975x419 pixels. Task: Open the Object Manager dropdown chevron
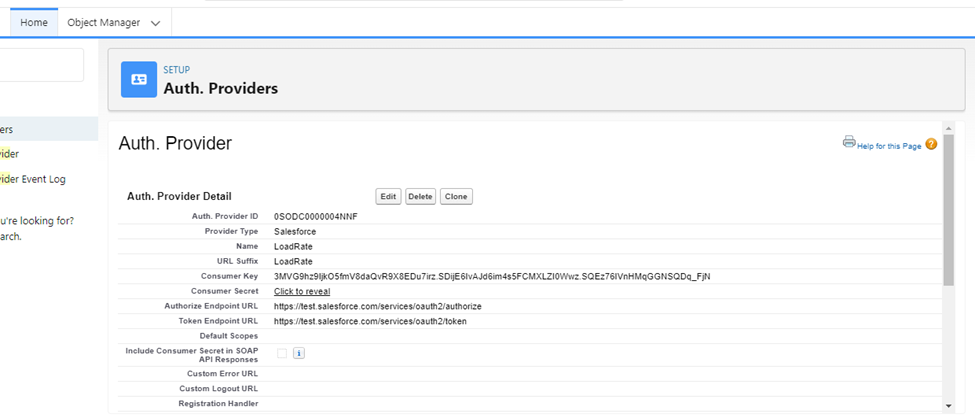155,23
